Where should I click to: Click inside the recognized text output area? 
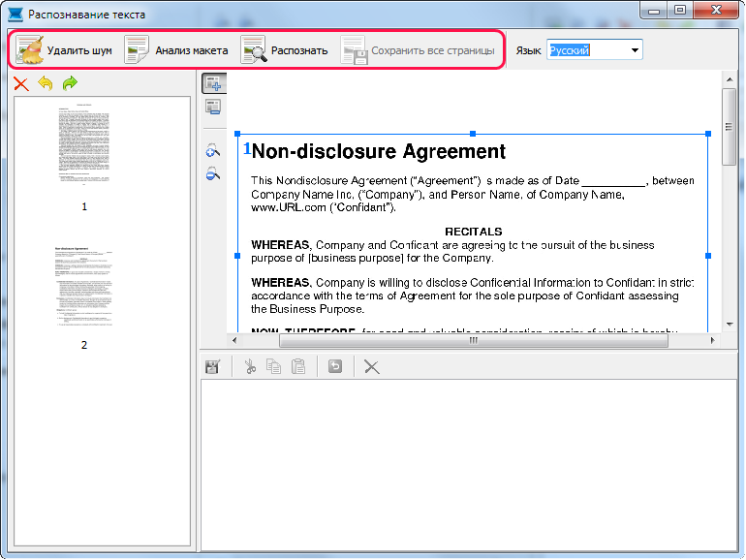(469, 465)
